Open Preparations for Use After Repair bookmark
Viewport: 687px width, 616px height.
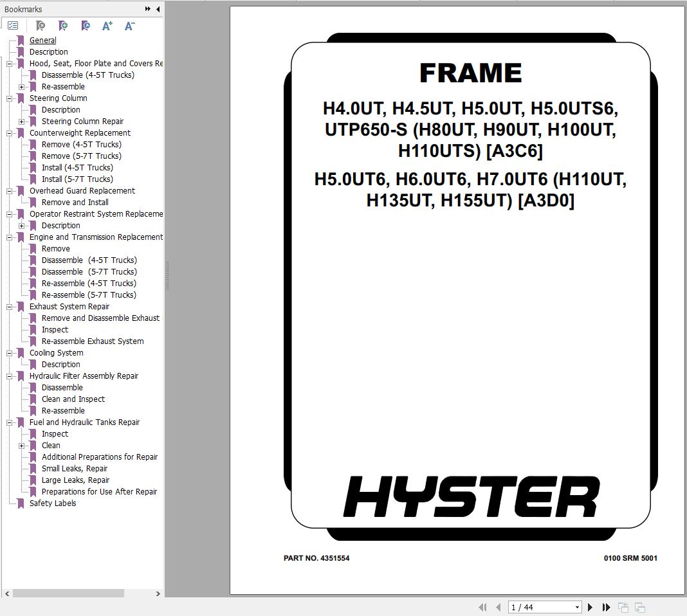click(x=100, y=492)
